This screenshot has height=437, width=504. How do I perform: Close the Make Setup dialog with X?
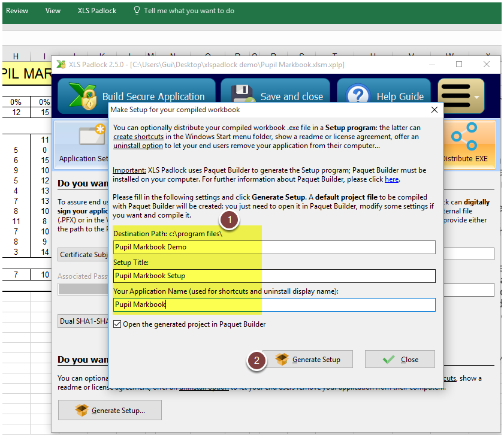coord(434,110)
